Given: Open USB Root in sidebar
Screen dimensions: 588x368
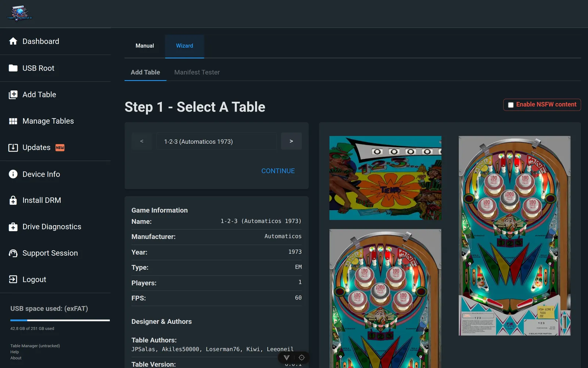Looking at the screenshot, I should [x=55, y=68].
